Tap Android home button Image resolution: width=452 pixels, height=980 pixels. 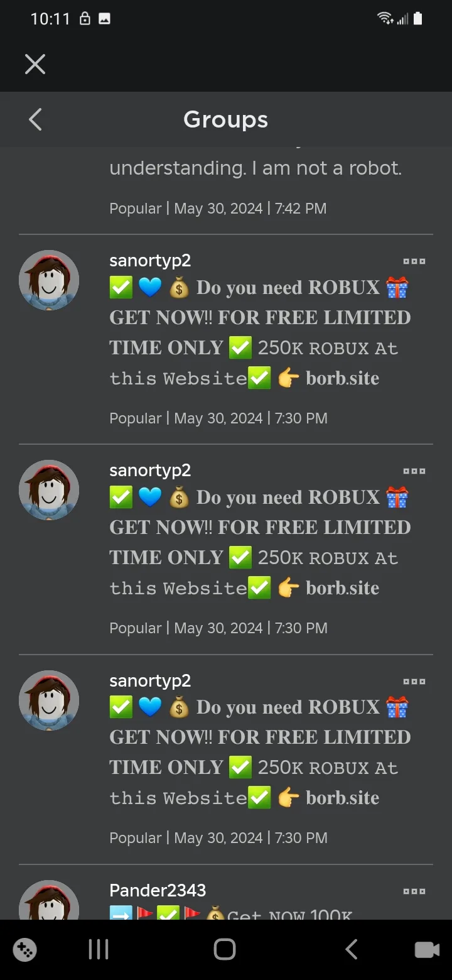pyautogui.click(x=225, y=949)
